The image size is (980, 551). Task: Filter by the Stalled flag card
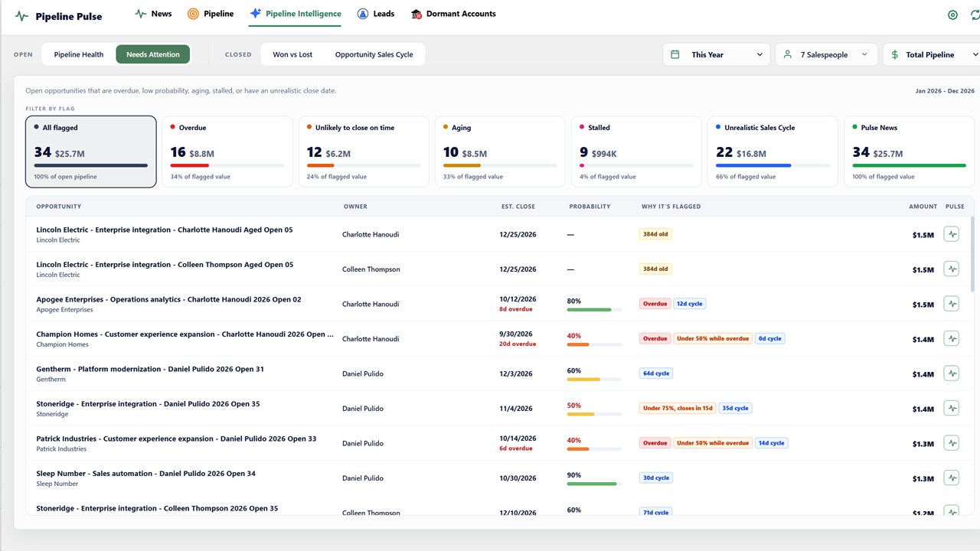coord(637,152)
